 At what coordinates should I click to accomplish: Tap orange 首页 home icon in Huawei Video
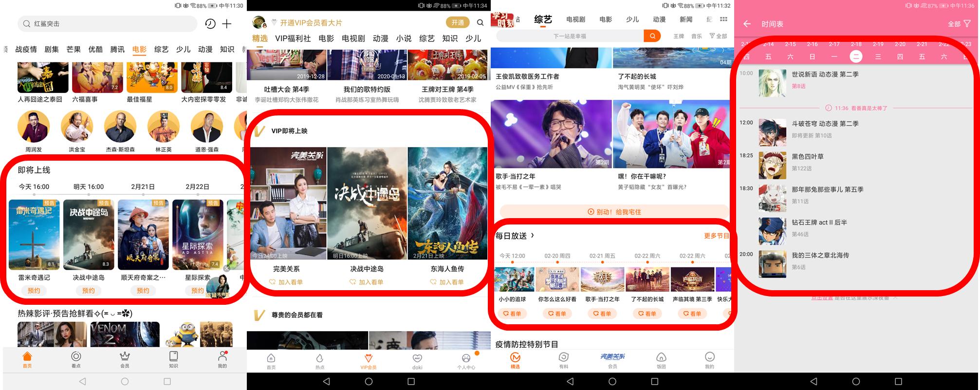27,359
